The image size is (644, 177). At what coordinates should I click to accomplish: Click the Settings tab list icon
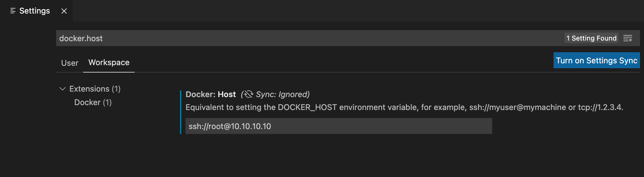13,11
